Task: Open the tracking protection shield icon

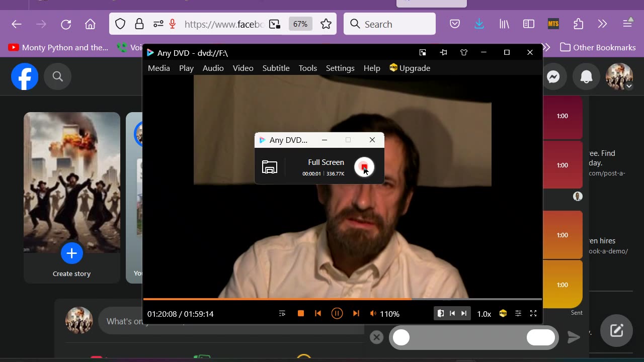Action: (x=120, y=24)
